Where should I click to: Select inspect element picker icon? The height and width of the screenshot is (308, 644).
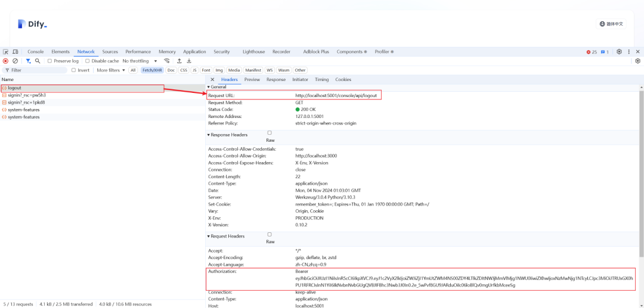(x=6, y=52)
